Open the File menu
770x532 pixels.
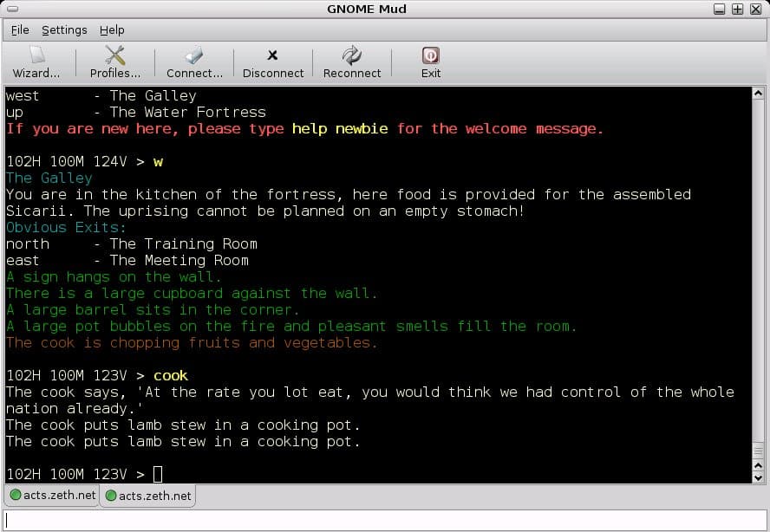click(x=20, y=30)
